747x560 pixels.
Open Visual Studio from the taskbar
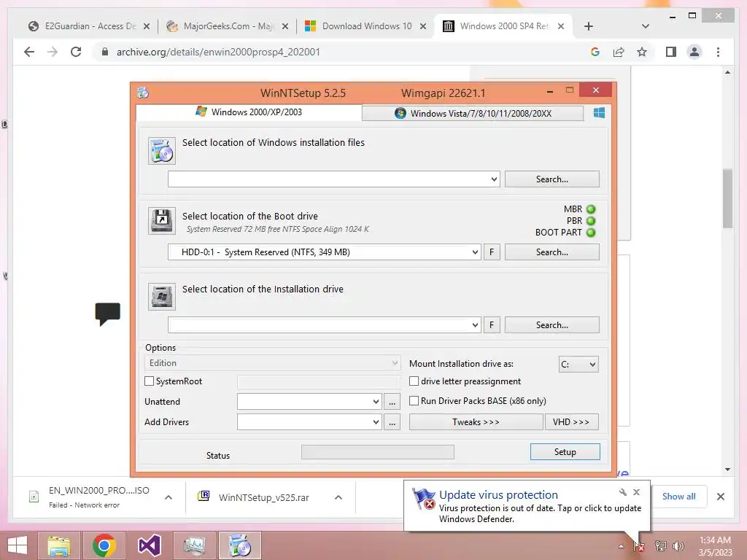coord(149,545)
